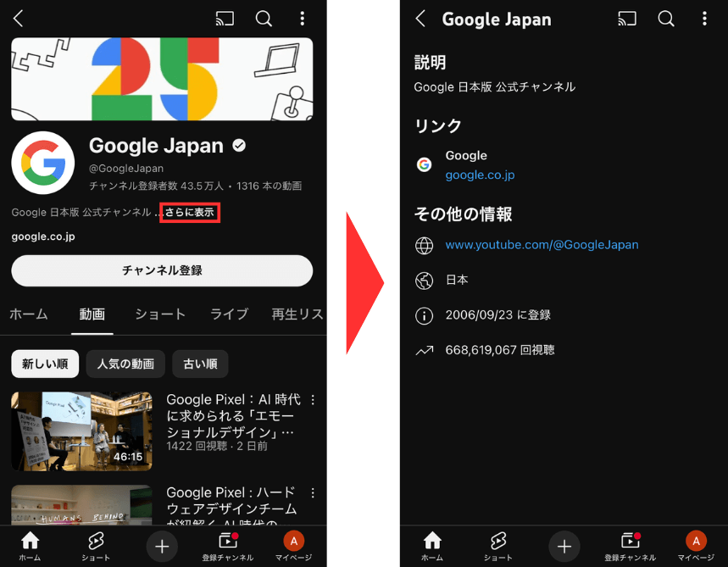The height and width of the screenshot is (567, 728).
Task: Select the 人気の動画 sort chip
Action: coord(125,364)
